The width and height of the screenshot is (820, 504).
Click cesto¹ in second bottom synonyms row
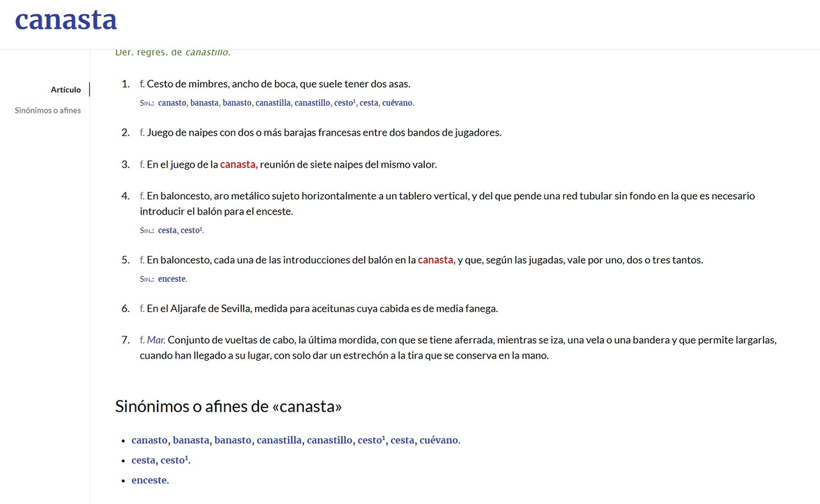(x=174, y=460)
